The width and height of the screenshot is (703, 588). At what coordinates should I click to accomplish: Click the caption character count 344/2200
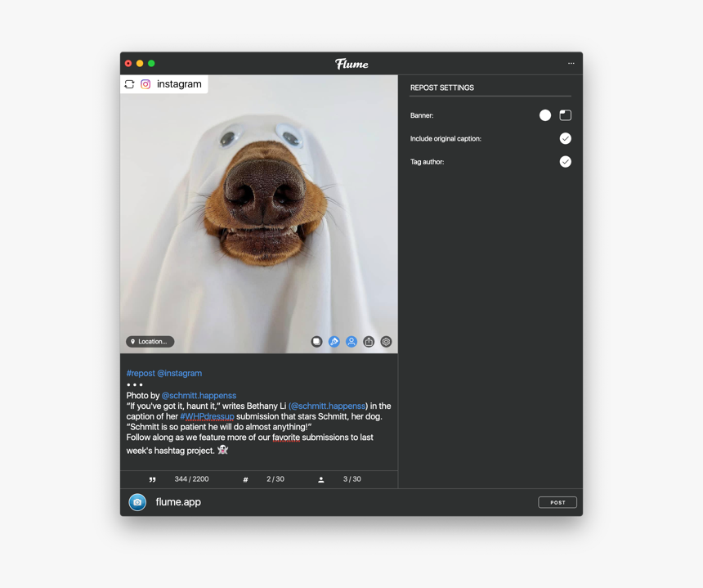191,479
